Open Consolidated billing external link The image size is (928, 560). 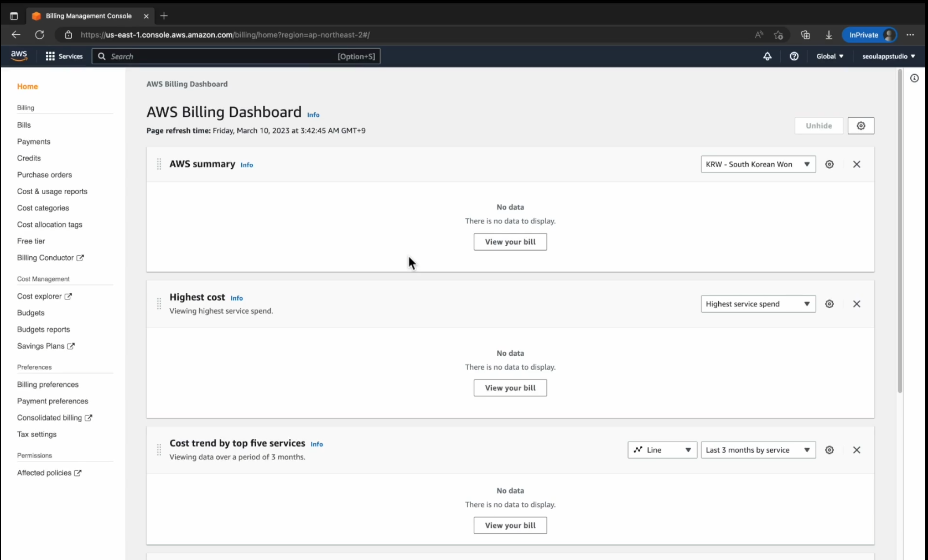pyautogui.click(x=54, y=418)
